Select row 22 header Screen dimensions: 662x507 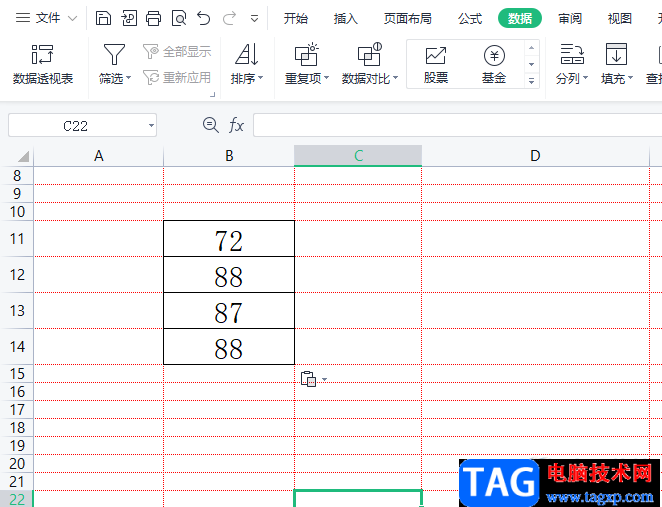[x=17, y=499]
